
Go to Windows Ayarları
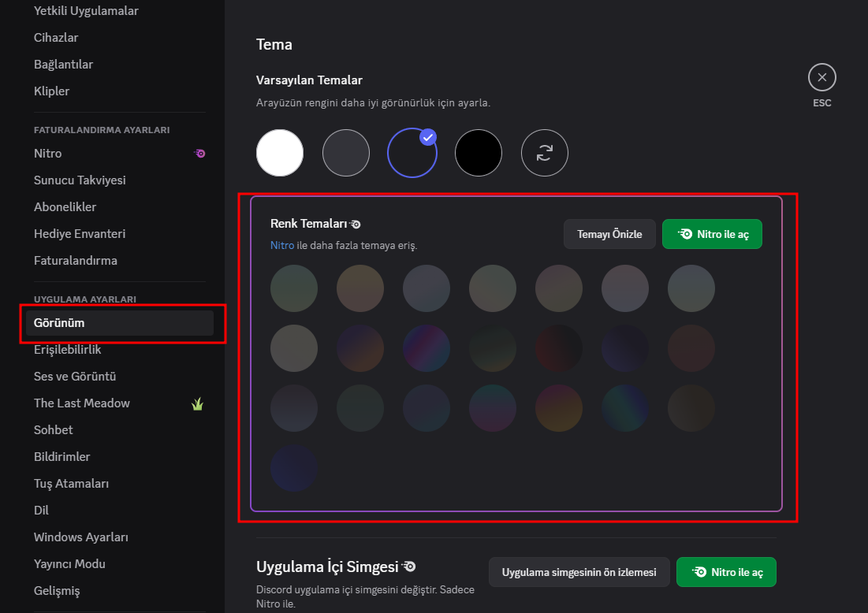[81, 537]
